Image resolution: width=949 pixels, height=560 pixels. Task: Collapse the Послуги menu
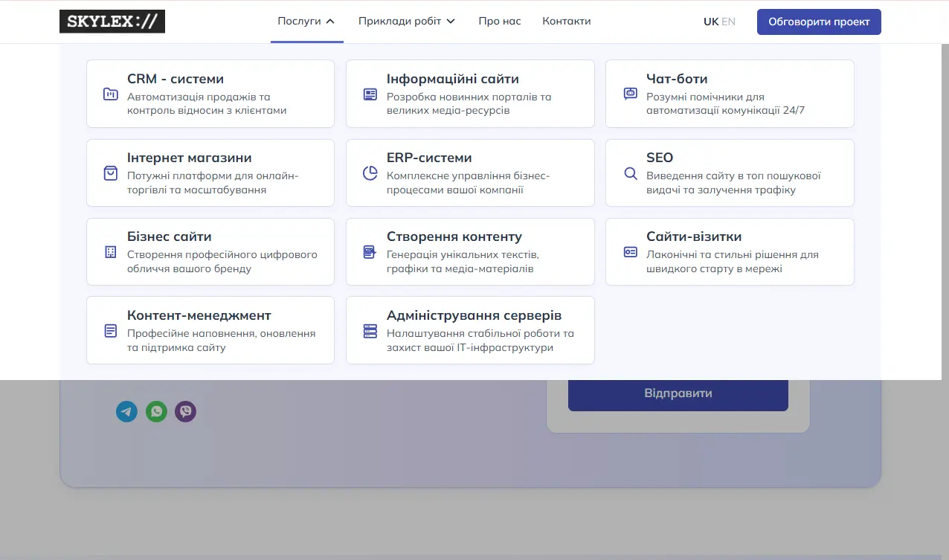pyautogui.click(x=306, y=21)
